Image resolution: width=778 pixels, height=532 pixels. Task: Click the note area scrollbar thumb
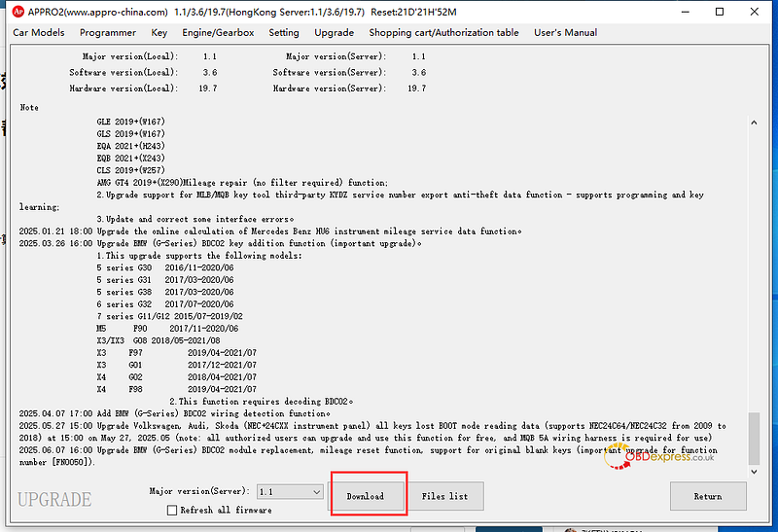point(754,439)
